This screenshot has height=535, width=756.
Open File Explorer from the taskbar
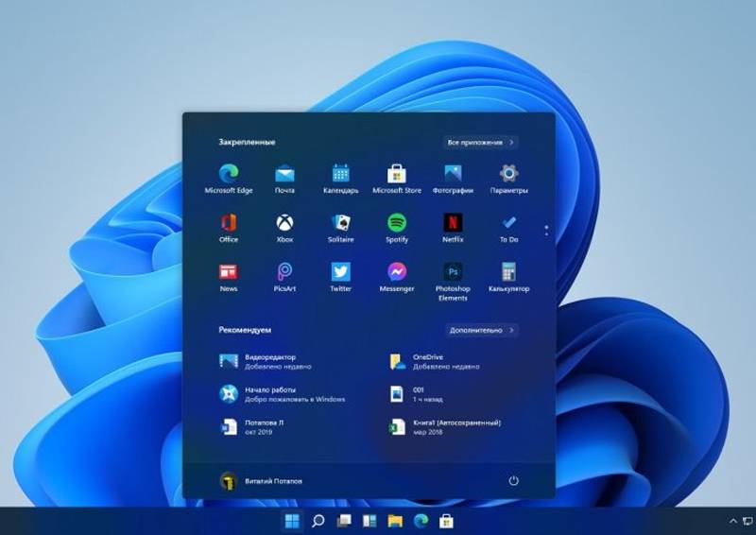point(395,521)
